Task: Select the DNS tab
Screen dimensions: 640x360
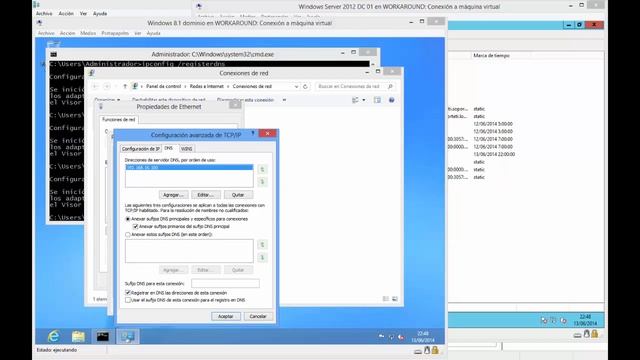Action: pyautogui.click(x=169, y=148)
